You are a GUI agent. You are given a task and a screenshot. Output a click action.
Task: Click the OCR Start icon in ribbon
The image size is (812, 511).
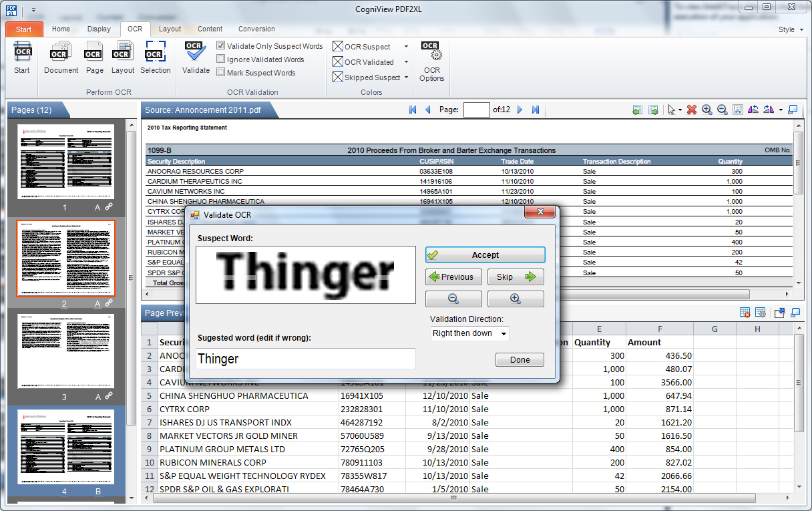[x=22, y=57]
